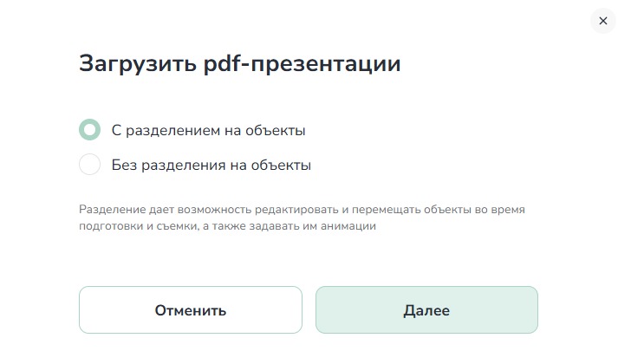Screen dimensions: 618x364
Task: Select the "Без разделения на объекты" radio button
Action: [x=89, y=165]
